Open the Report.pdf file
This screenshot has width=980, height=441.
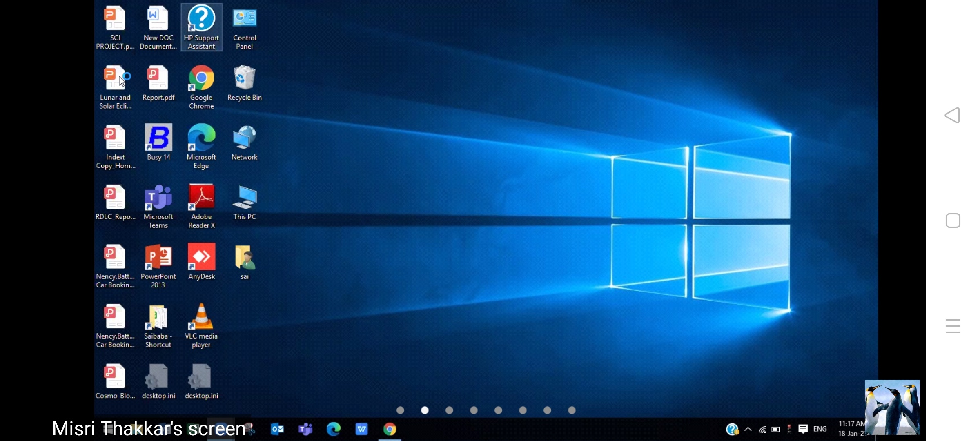(x=158, y=83)
